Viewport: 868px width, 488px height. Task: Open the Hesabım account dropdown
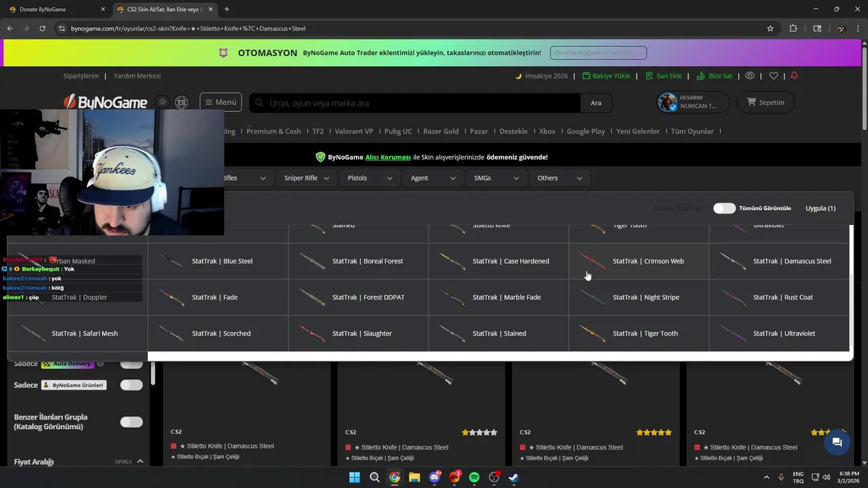point(692,102)
